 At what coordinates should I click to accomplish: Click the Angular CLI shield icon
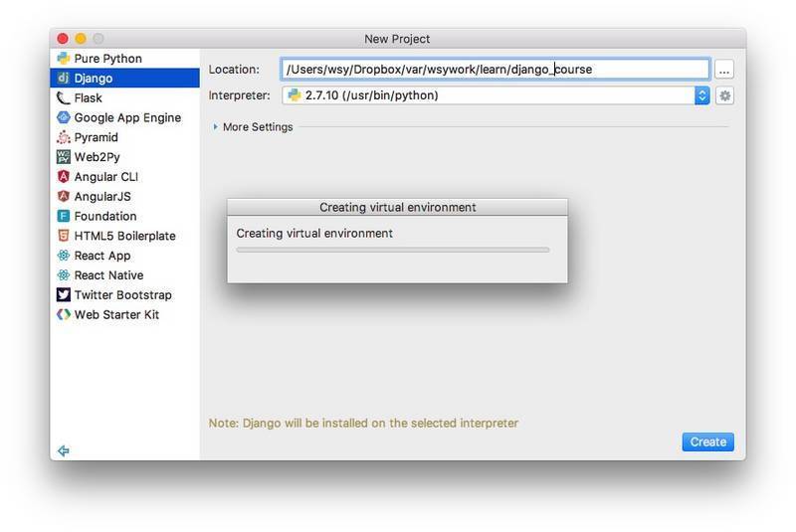(x=63, y=176)
